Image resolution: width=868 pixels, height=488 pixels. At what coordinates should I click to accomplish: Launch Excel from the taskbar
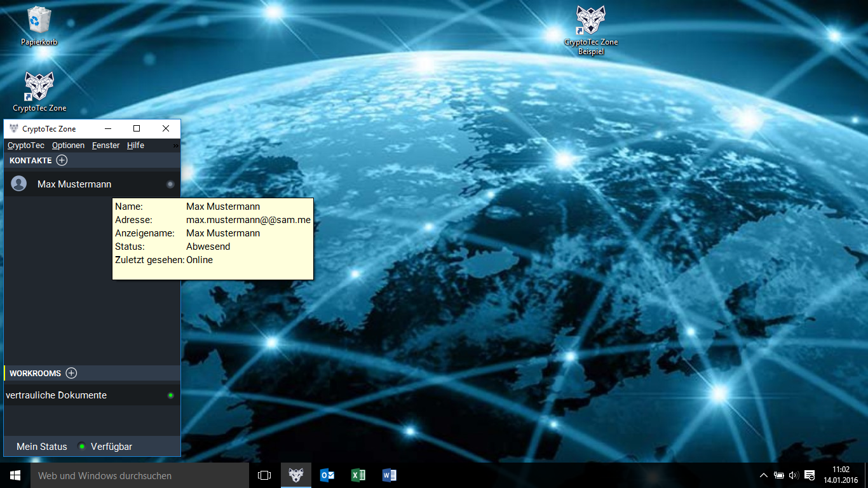358,475
